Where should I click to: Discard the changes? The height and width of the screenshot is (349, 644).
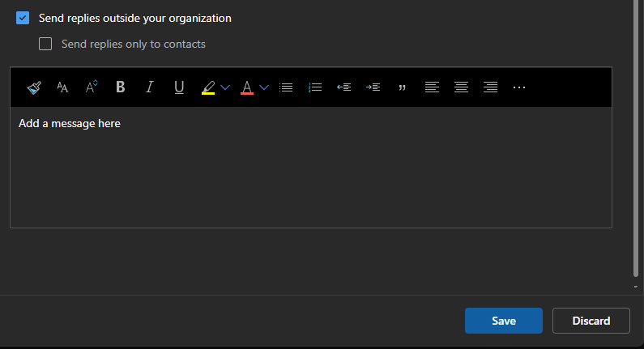point(591,321)
